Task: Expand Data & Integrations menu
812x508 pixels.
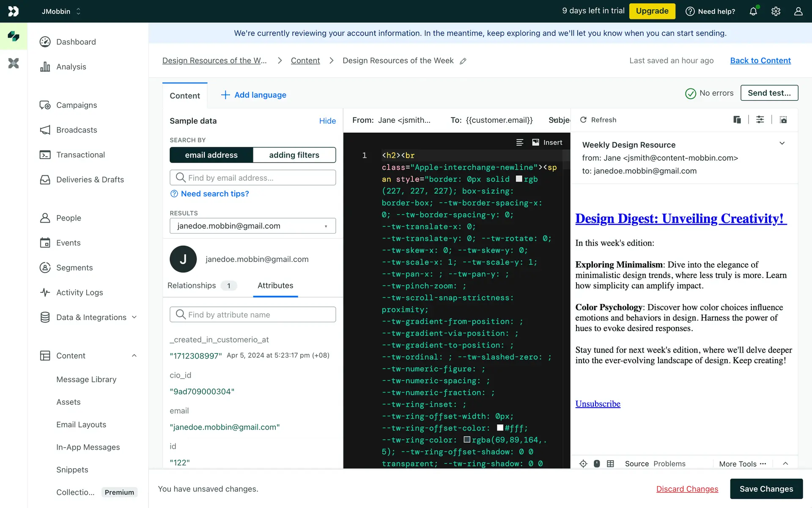Action: pyautogui.click(x=134, y=317)
